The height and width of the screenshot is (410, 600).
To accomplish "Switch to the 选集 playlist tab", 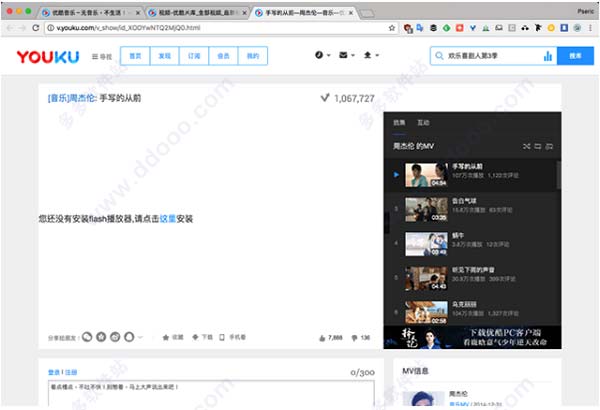I will click(399, 123).
